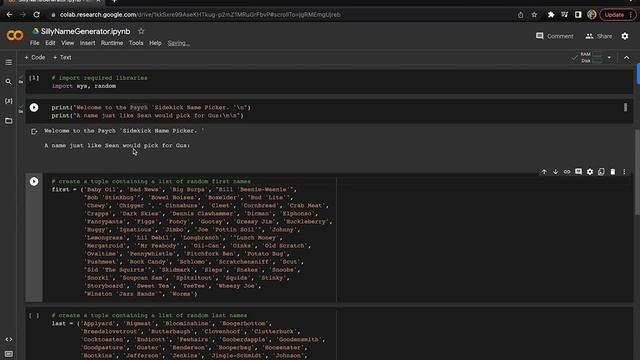Click the Saving... status link
The width and height of the screenshot is (640, 360).
tap(178, 43)
